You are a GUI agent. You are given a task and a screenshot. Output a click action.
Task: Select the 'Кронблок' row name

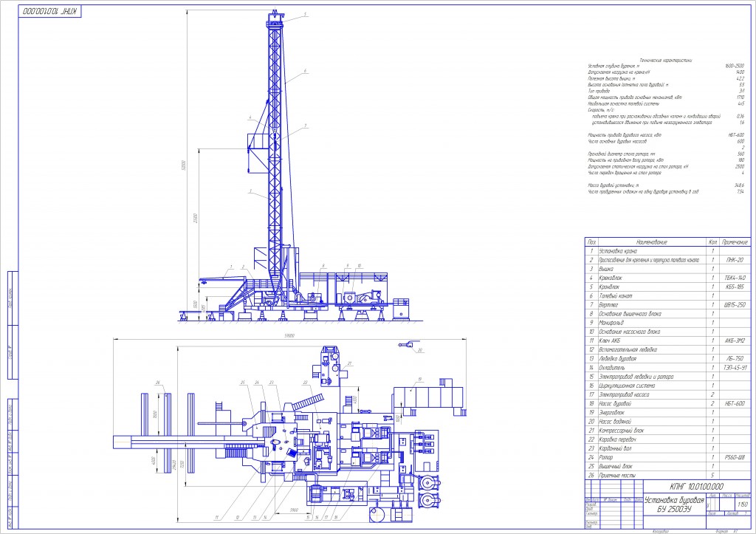tap(609, 287)
